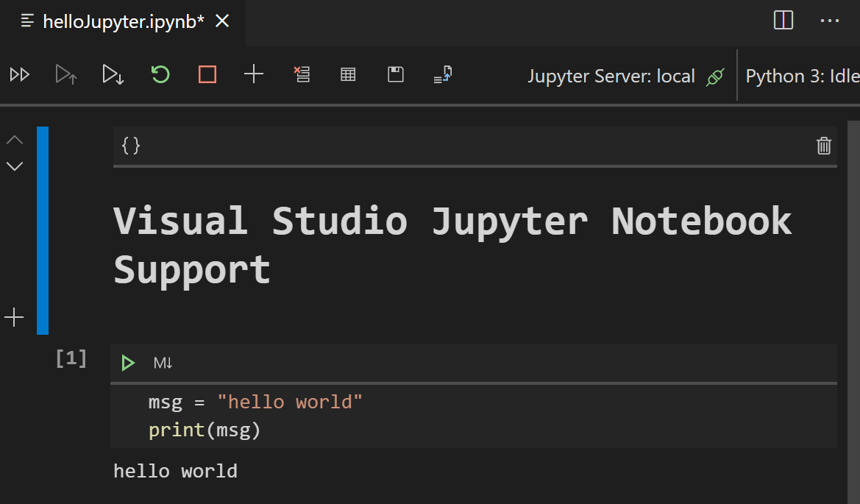The image size is (860, 504).
Task: Clear all cell outputs
Action: (302, 74)
